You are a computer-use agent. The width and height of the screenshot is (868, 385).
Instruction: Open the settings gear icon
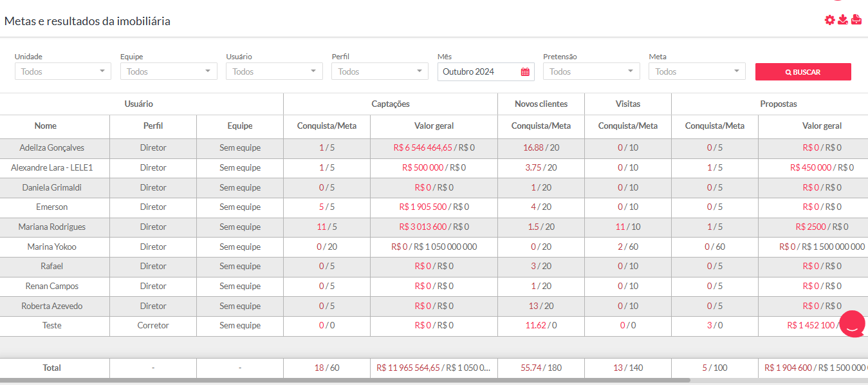(829, 20)
